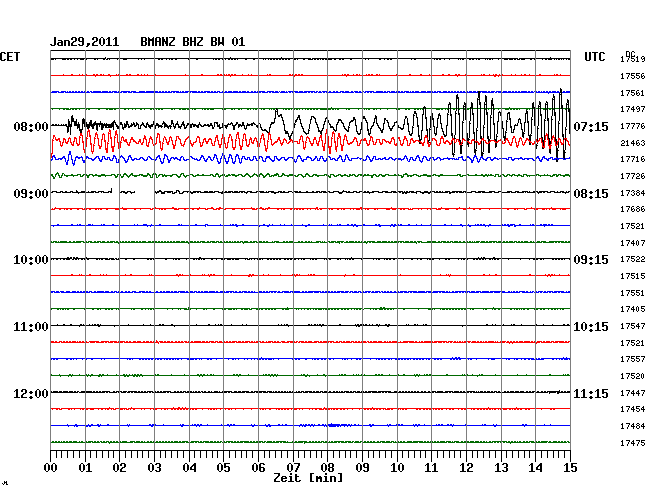The width and height of the screenshot is (650, 494).
Task: Click minute label '03' on time axis
Action: click(x=155, y=468)
